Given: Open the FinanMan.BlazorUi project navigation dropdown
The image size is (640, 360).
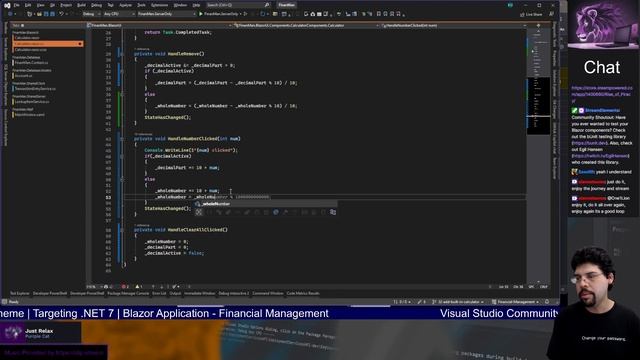Looking at the screenshot, I should [159, 25].
